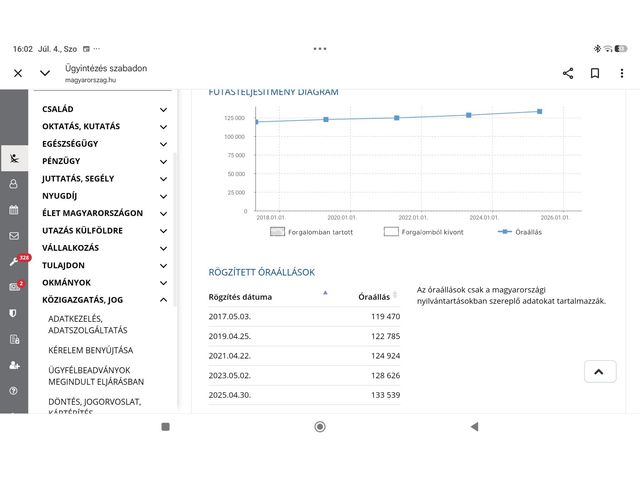The image size is (640, 480).
Task: Share this page via share icon
Action: coord(568,73)
